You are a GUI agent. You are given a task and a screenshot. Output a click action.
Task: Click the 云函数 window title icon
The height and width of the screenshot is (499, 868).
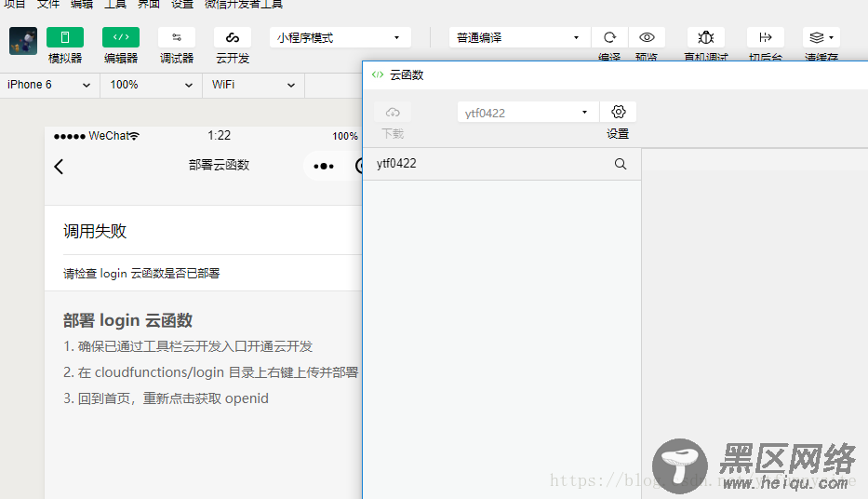[x=378, y=74]
